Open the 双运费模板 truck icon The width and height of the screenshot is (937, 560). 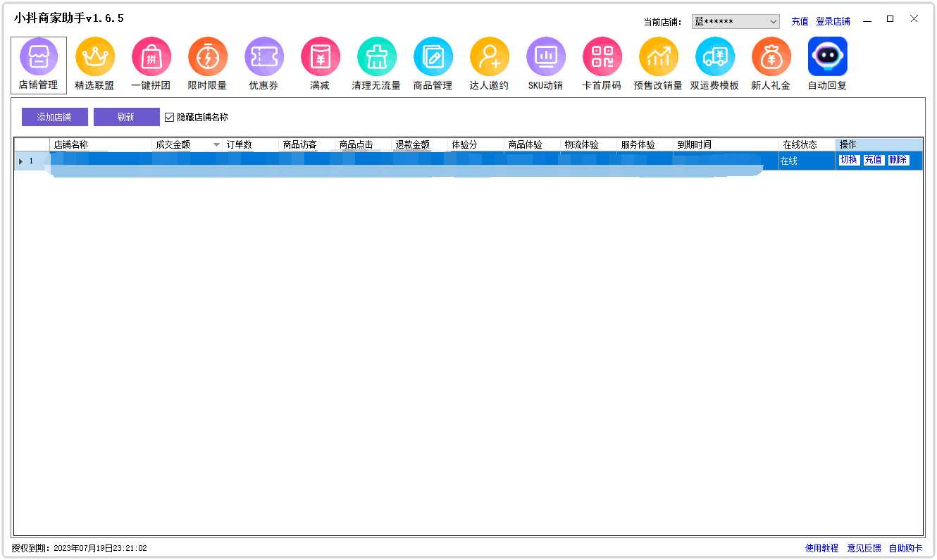(715, 57)
